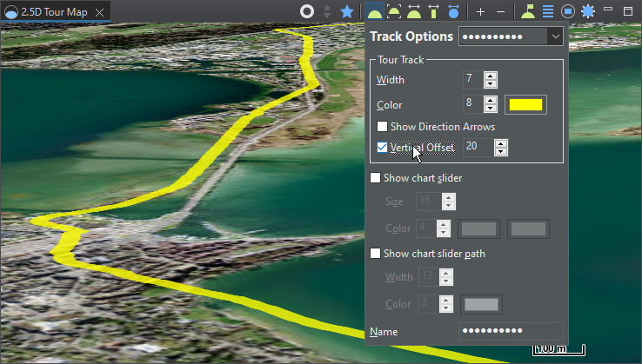The height and width of the screenshot is (364, 642).
Task: Click the dome with flag marker icon
Action: point(528,11)
